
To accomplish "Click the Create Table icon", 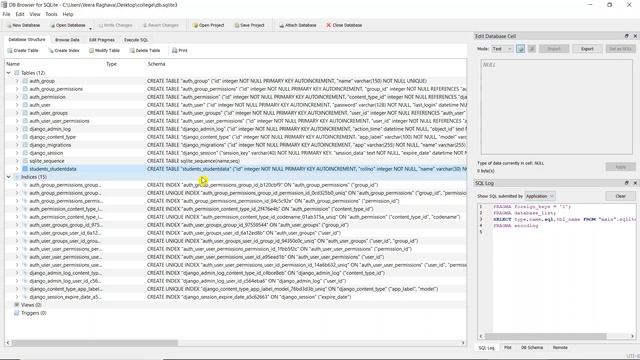I will [10, 51].
